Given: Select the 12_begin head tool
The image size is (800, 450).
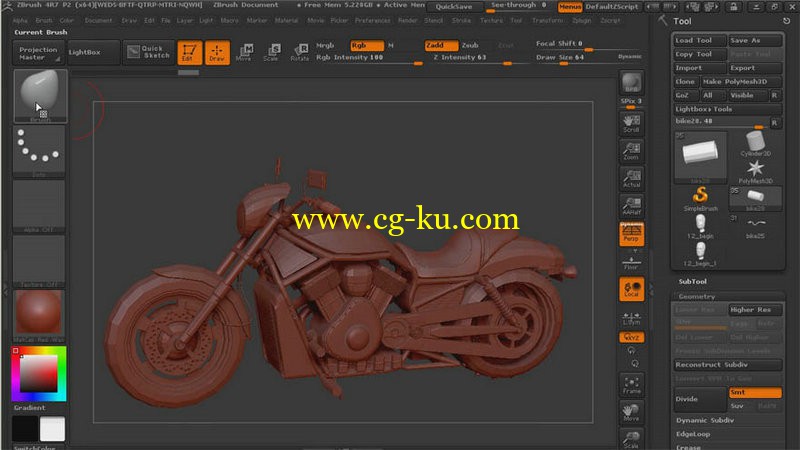Looking at the screenshot, I should click(701, 226).
